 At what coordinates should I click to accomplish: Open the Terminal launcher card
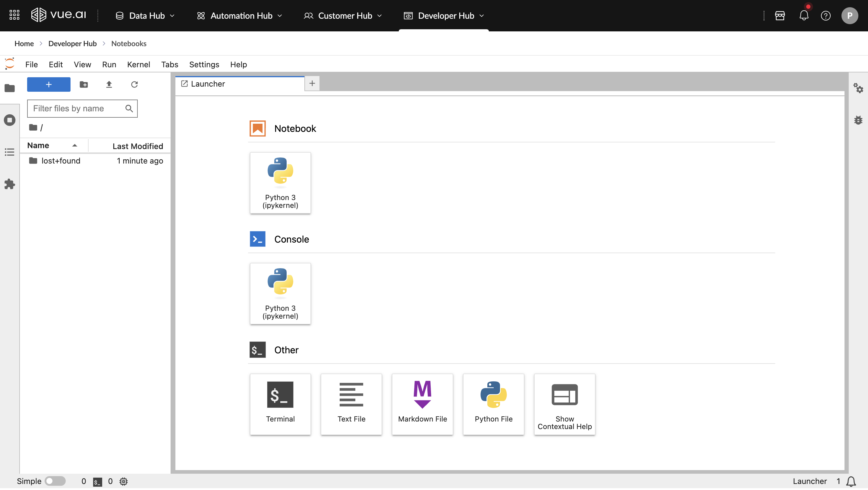pyautogui.click(x=280, y=404)
